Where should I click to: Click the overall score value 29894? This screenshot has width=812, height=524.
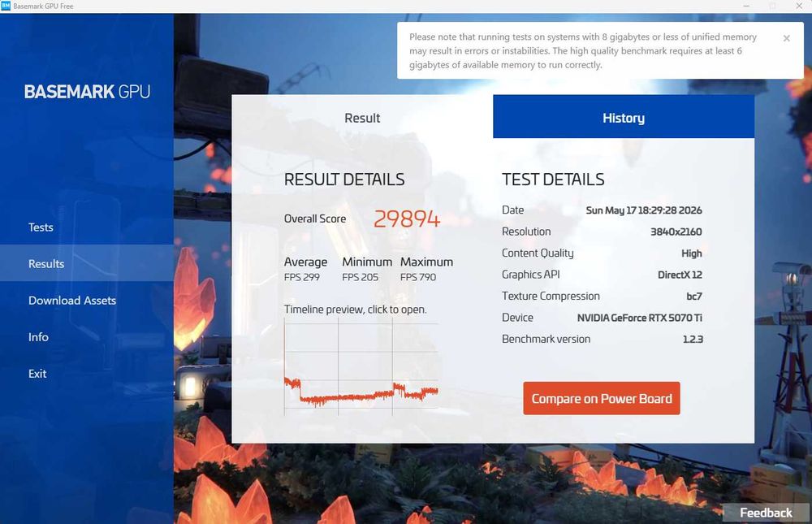point(407,219)
